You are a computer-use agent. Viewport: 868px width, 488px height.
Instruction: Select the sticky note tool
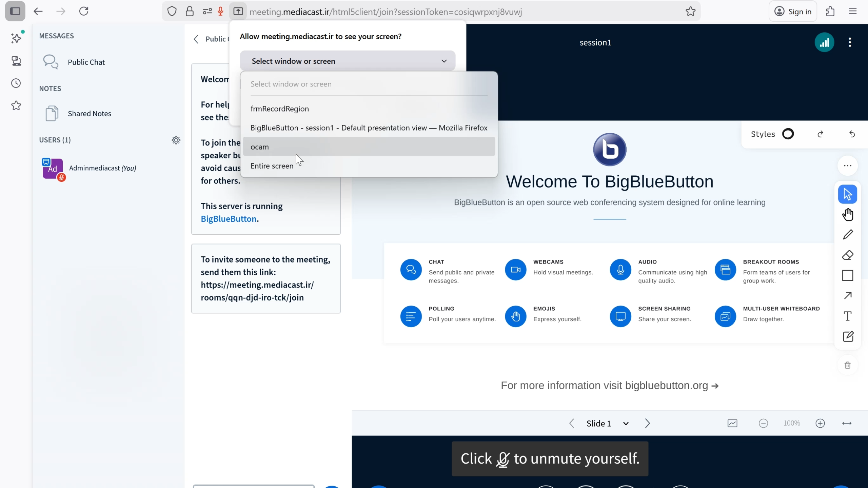pos(848,336)
